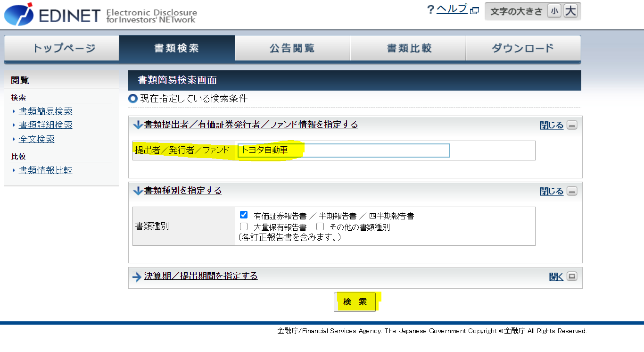This screenshot has height=352, width=644.
Task: Click the EDINET logo
Action: [100, 14]
